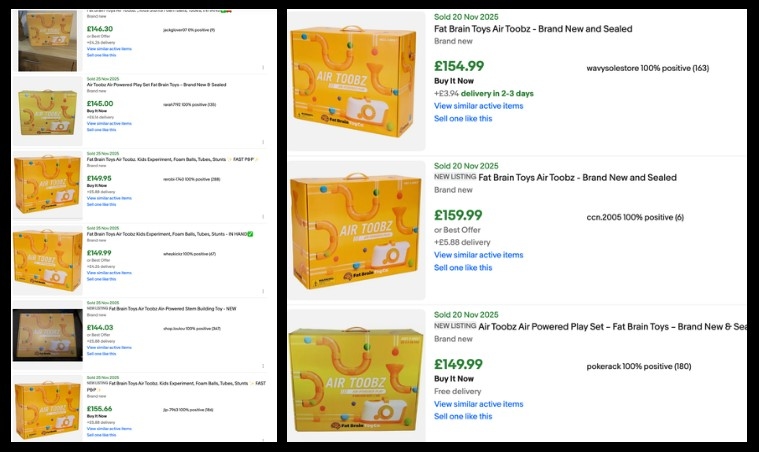This screenshot has height=452, width=759.
Task: Open more options for the £146.30 listing
Action: [263, 68]
